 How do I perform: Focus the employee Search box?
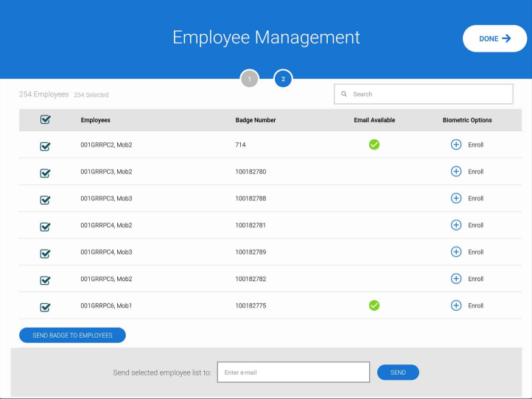pos(424,94)
